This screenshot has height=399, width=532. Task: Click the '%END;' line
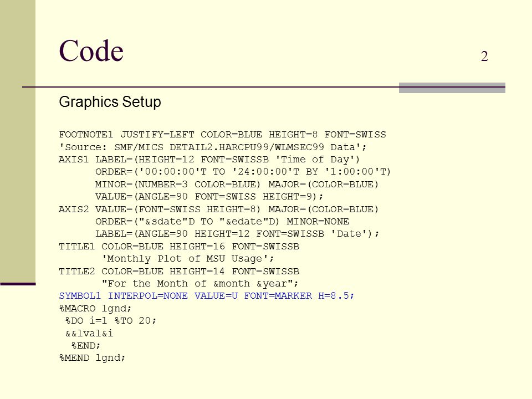tap(86, 346)
